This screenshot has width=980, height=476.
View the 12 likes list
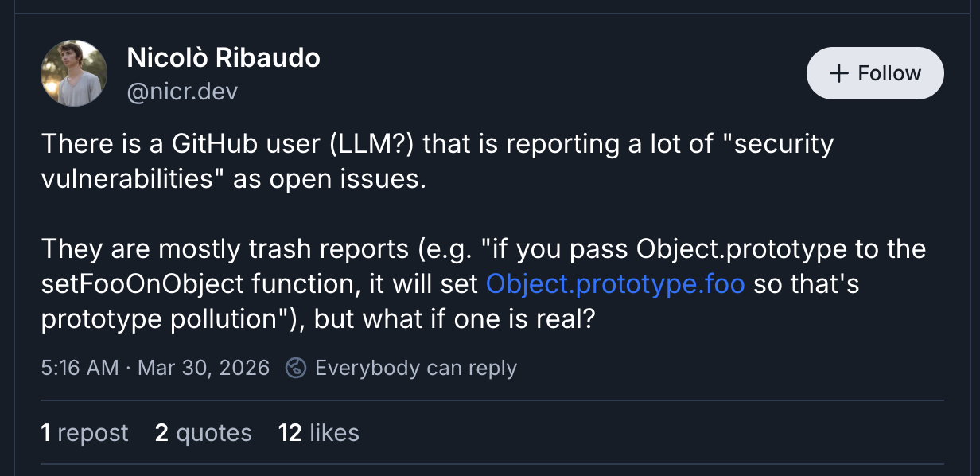coord(318,432)
